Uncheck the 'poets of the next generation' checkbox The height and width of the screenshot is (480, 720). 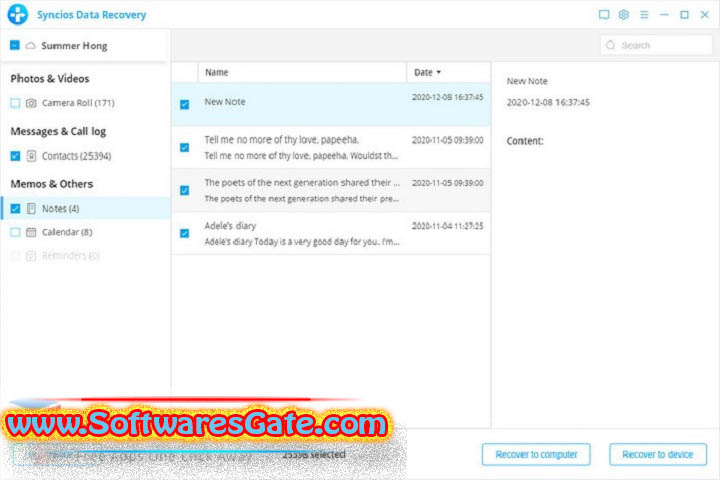click(x=185, y=190)
